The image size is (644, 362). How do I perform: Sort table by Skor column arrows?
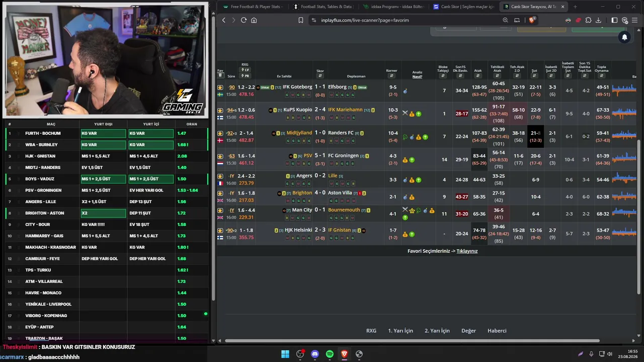320,76
